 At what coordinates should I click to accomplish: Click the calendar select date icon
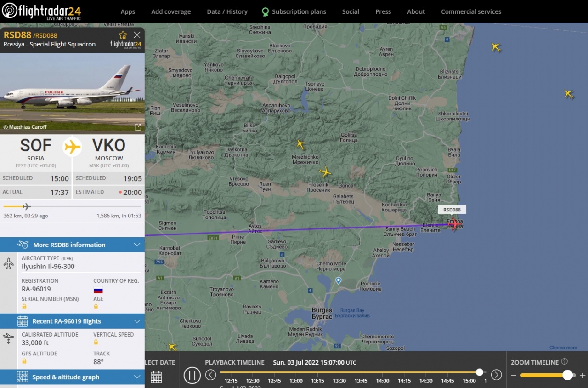(x=156, y=377)
